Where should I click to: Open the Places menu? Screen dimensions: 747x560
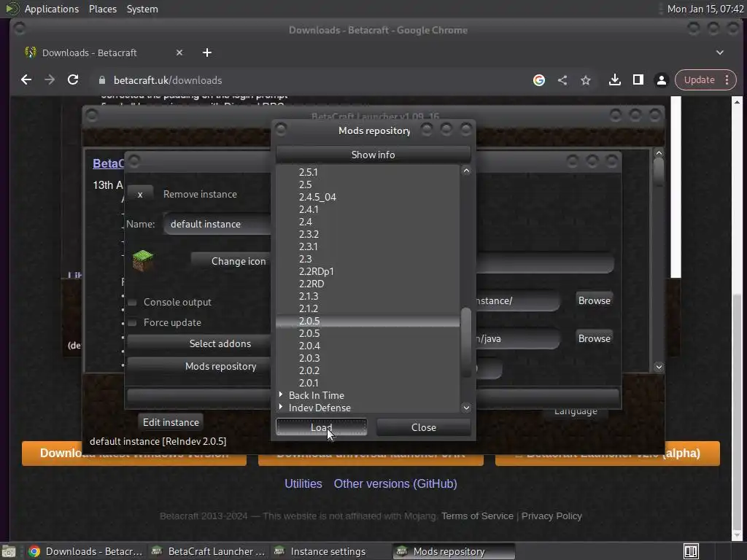pos(102,9)
